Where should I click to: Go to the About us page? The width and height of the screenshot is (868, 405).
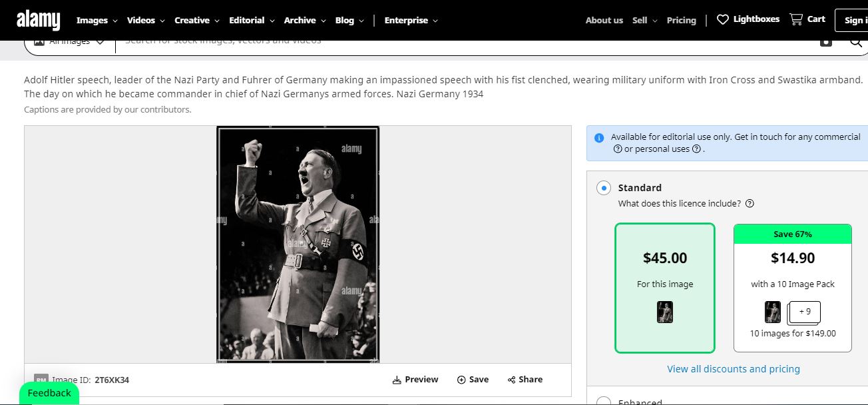[604, 20]
